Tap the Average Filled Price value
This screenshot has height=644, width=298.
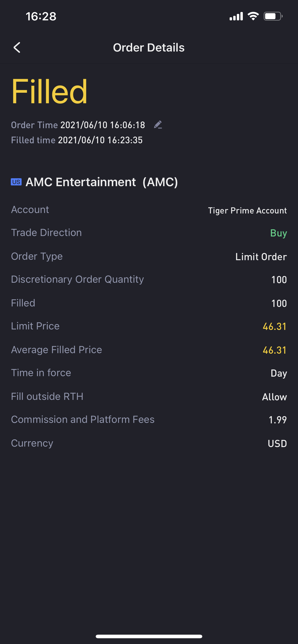(274, 350)
